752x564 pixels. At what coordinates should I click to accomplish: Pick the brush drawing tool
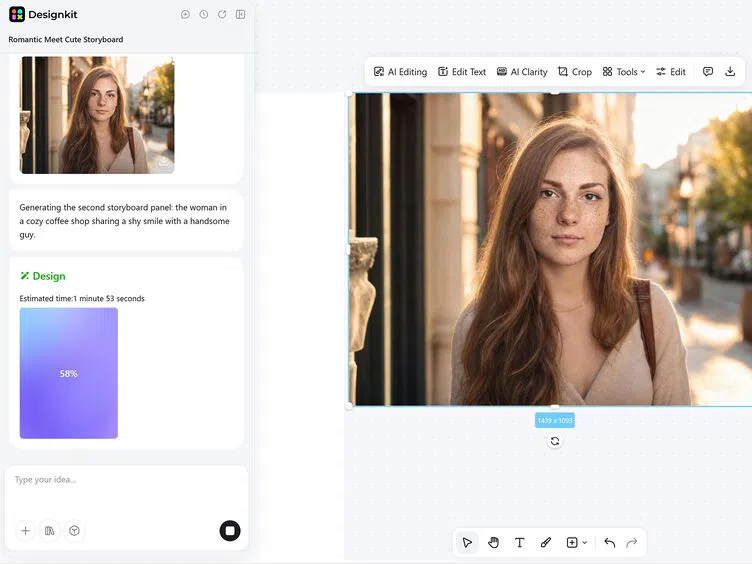pyautogui.click(x=546, y=542)
